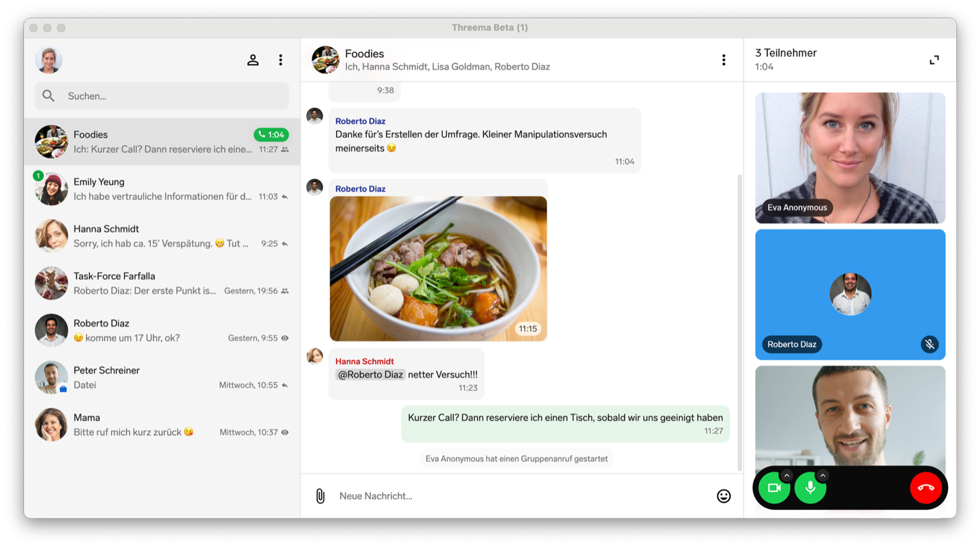Click the Foodies group avatar in chat header
Image resolution: width=980 pixels, height=547 pixels.
click(x=325, y=59)
